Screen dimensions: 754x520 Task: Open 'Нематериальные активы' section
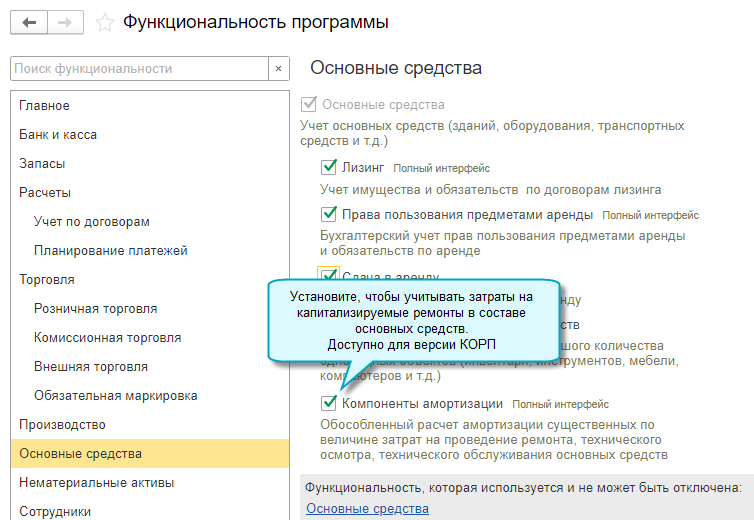tap(150, 482)
